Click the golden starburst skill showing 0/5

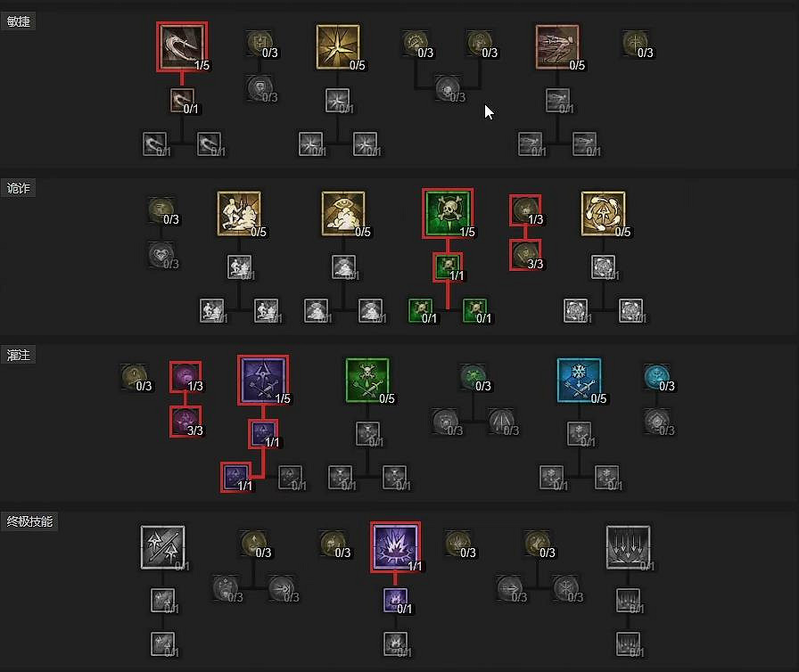338,47
